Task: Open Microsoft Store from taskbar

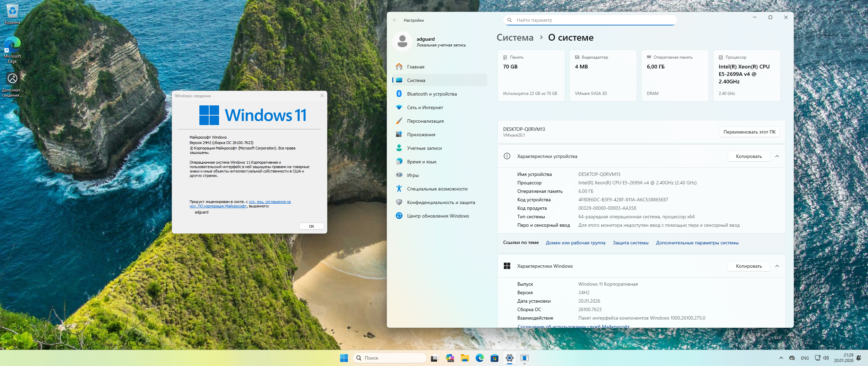Action: coord(494,358)
